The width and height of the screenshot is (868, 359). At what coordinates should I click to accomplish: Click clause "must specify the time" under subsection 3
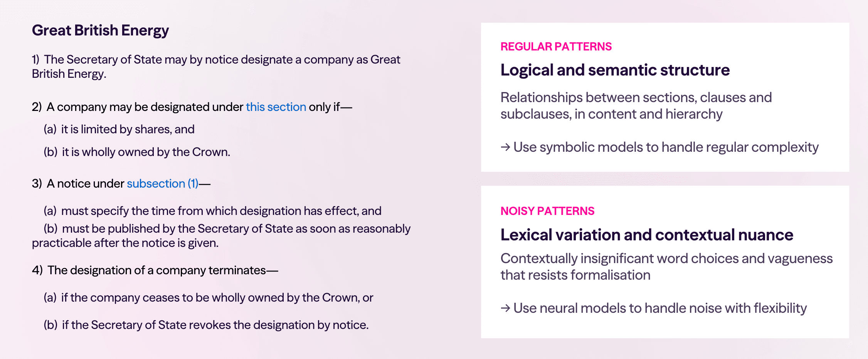[x=221, y=211]
